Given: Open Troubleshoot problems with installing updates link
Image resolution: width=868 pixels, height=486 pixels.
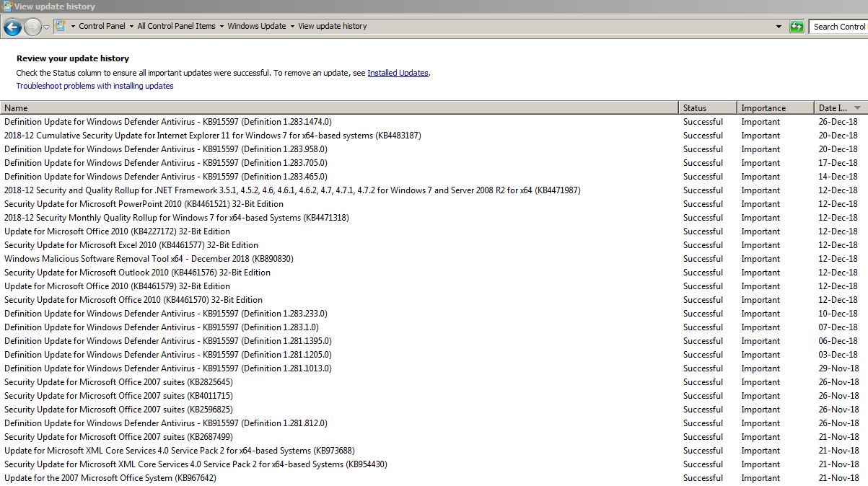Looking at the screenshot, I should coord(95,86).
